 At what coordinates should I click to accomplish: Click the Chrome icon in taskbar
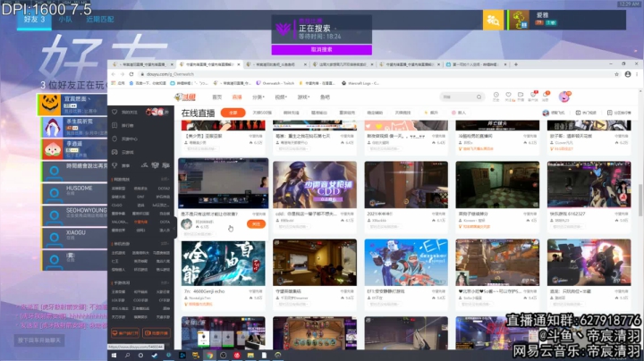coord(209,356)
